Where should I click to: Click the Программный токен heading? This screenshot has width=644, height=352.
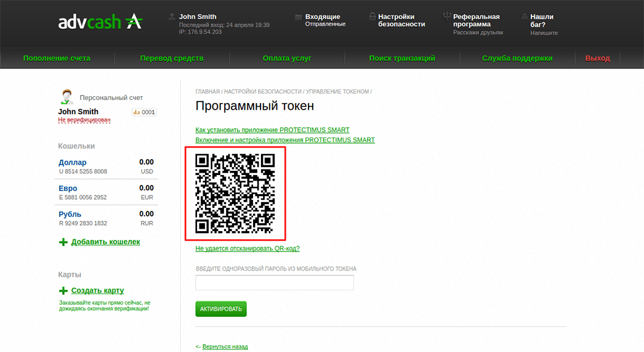click(255, 106)
